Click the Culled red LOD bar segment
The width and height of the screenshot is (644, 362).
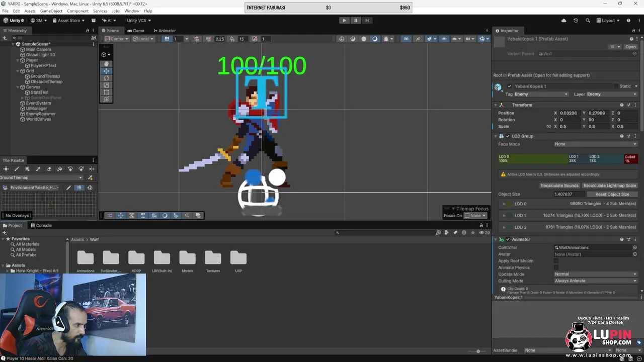click(631, 159)
